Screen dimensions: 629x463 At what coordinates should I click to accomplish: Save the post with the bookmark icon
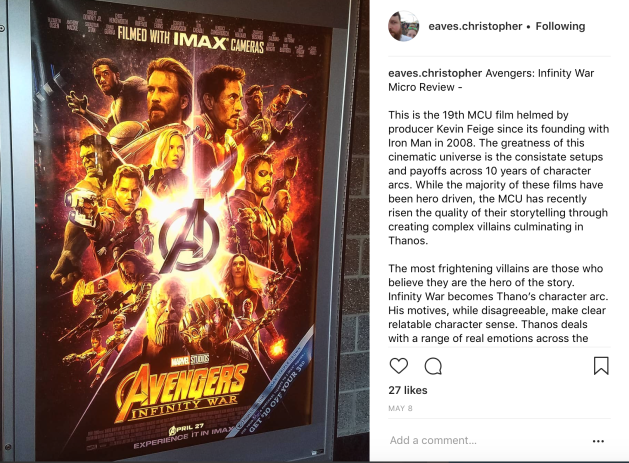click(601, 366)
